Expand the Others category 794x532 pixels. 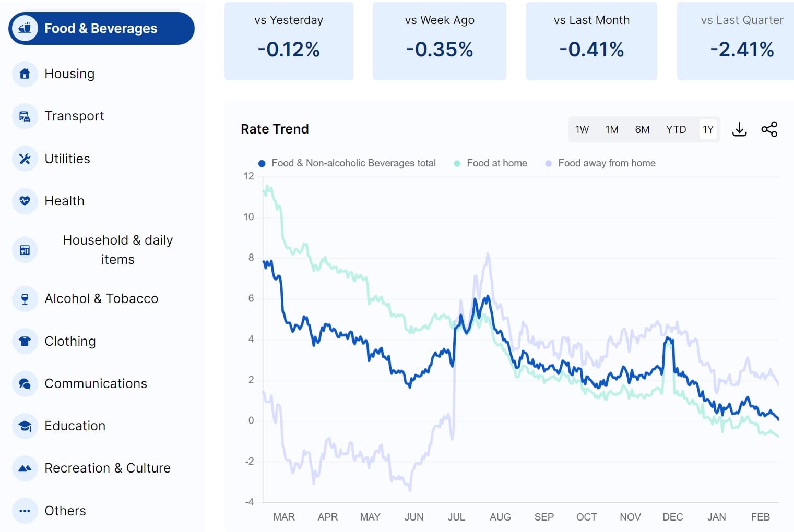pyautogui.click(x=65, y=511)
